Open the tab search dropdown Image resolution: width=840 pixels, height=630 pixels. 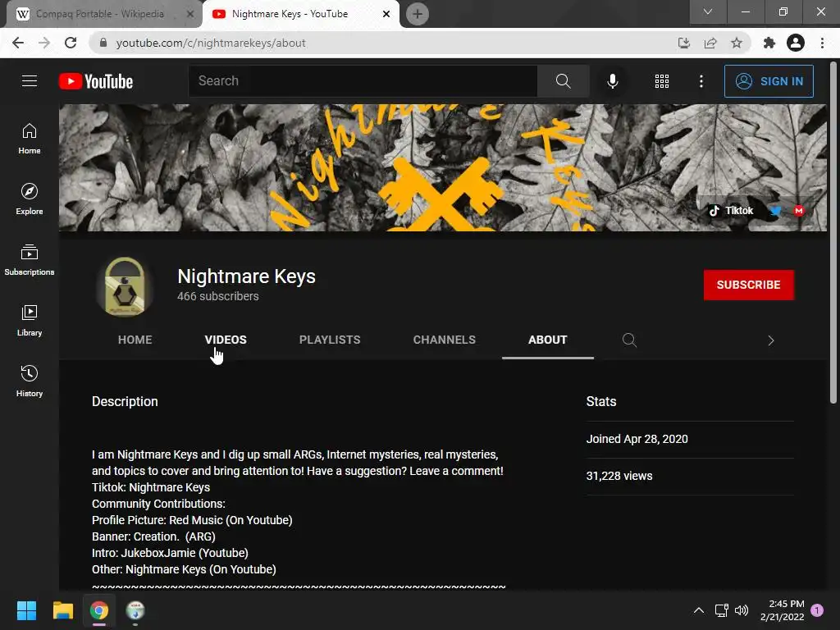click(x=708, y=11)
